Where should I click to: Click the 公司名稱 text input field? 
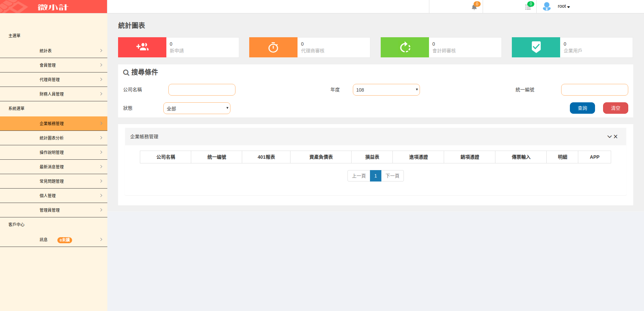(202, 90)
